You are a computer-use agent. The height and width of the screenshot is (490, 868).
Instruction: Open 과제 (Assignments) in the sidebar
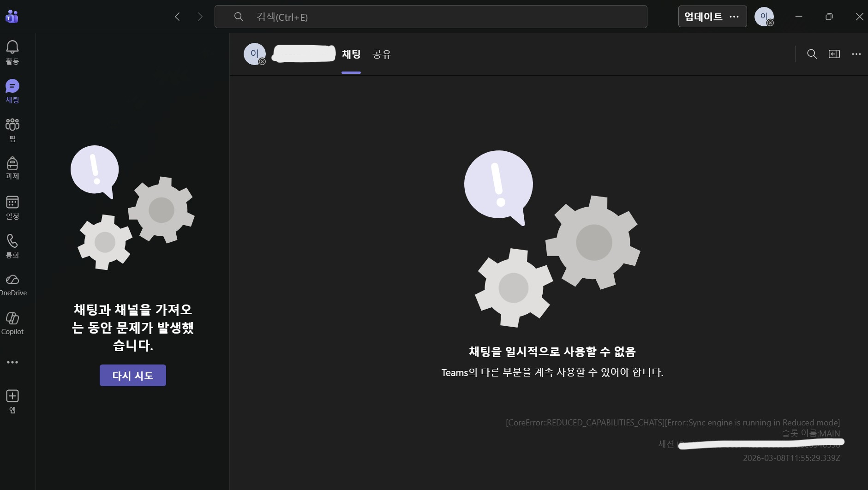pyautogui.click(x=12, y=168)
